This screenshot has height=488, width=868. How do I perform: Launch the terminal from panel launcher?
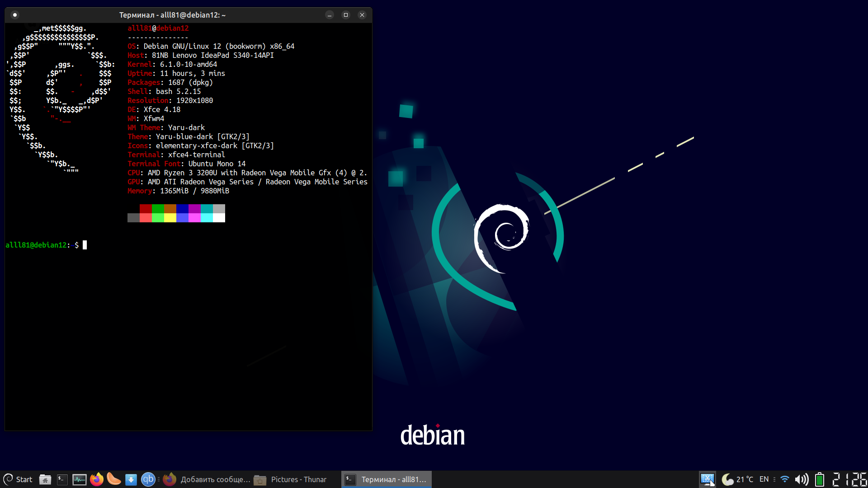point(62,479)
